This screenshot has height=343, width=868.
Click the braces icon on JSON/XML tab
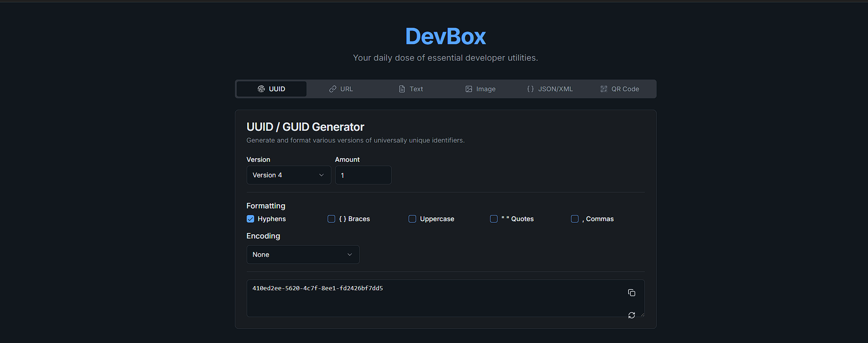click(530, 89)
